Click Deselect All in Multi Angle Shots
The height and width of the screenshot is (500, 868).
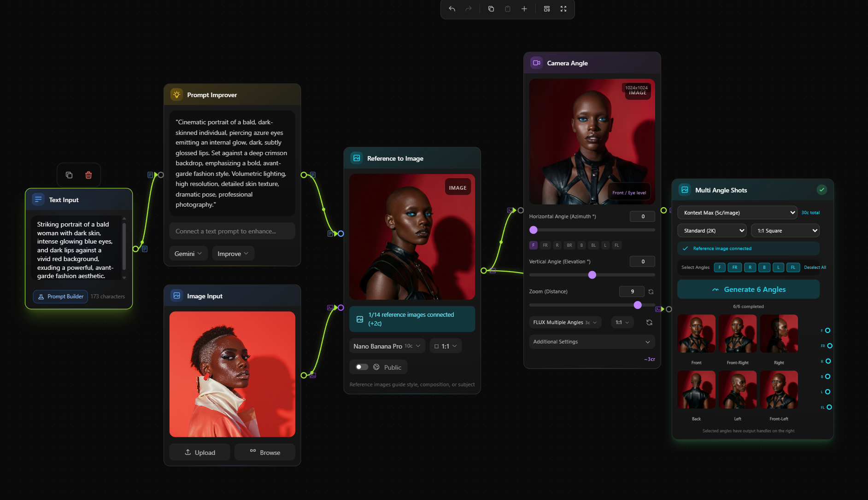point(815,267)
